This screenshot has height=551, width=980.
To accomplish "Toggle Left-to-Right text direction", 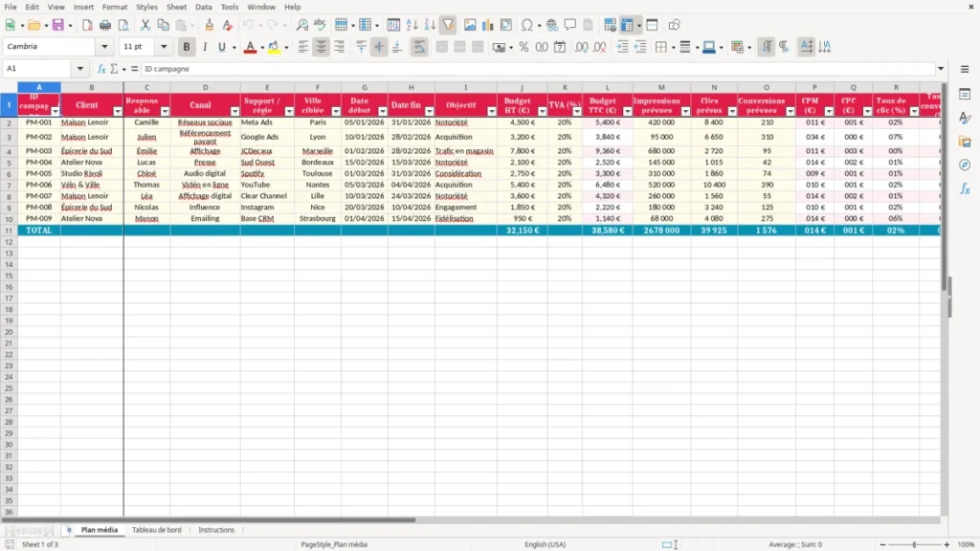I will coord(767,47).
